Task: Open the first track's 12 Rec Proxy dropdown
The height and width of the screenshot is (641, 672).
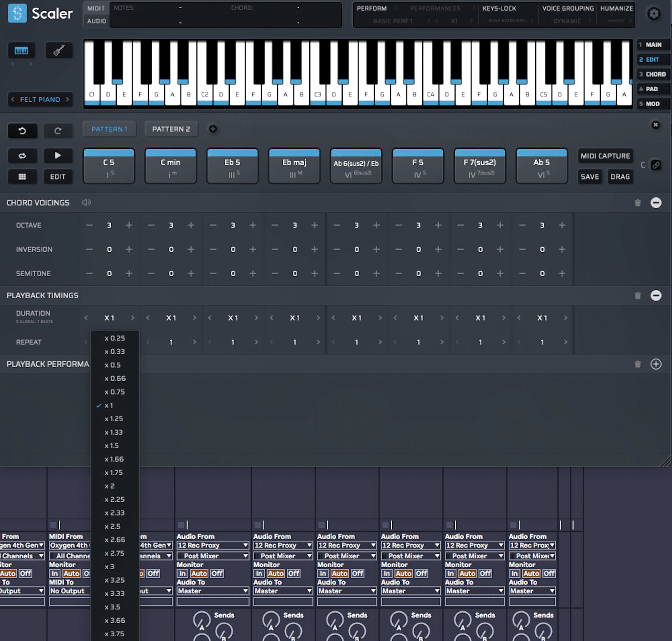Action: 213,545
